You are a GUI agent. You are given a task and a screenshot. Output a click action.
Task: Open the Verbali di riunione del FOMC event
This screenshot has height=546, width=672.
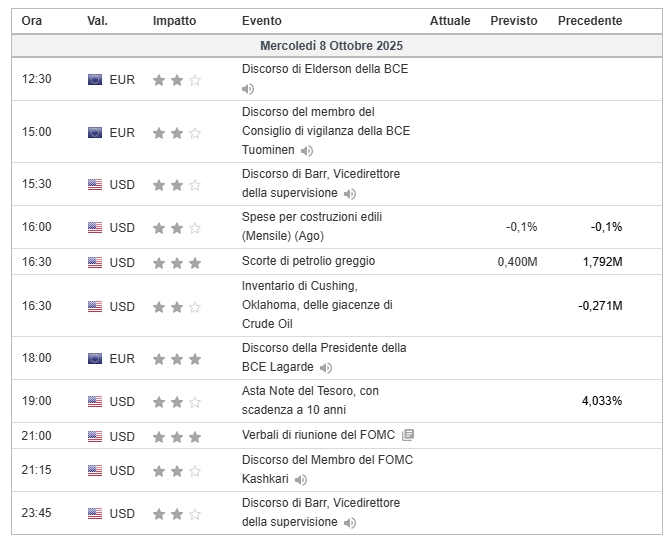(x=319, y=436)
